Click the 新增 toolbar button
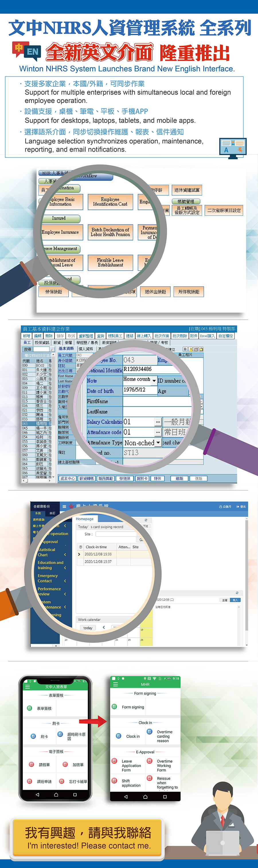 point(27,336)
